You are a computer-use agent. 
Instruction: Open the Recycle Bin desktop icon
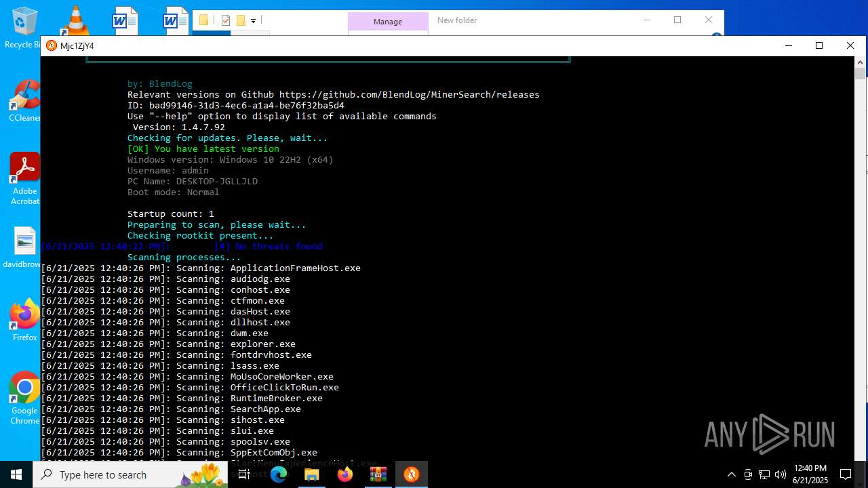(x=24, y=27)
